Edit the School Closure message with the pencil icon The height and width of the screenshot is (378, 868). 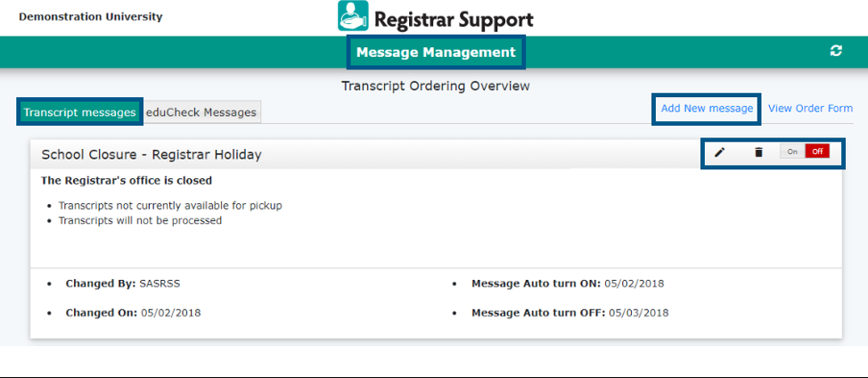tap(720, 152)
